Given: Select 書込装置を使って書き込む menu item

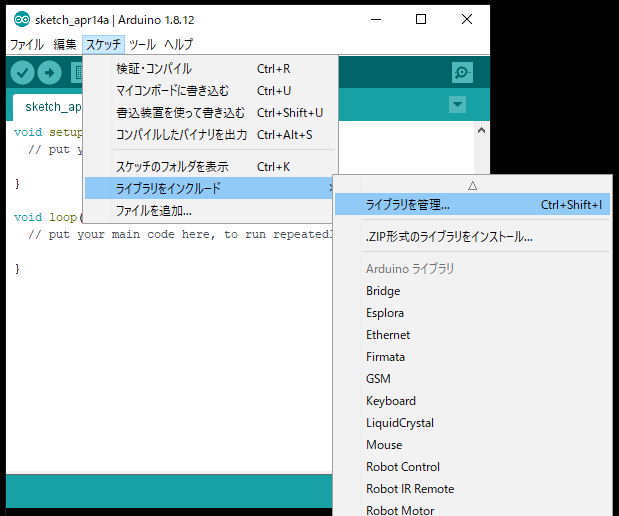Looking at the screenshot, I should 210,113.
